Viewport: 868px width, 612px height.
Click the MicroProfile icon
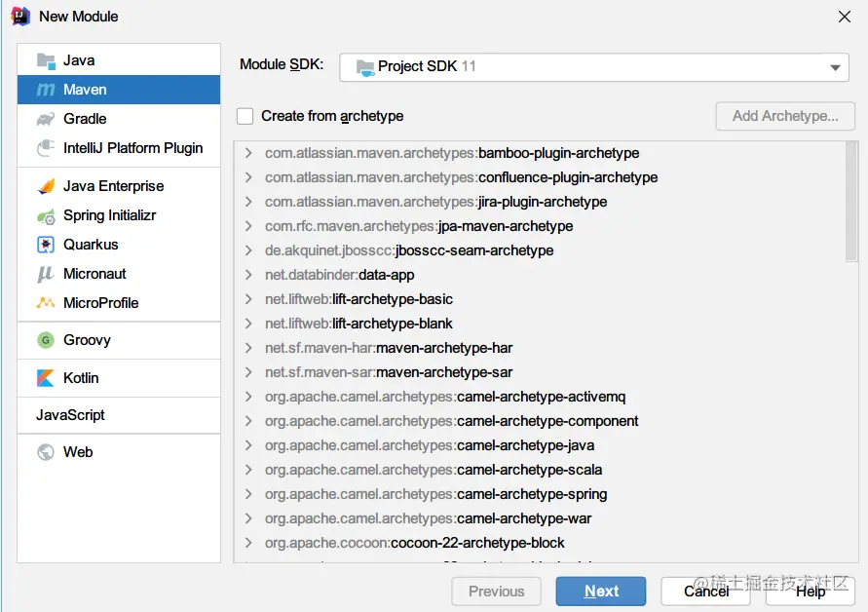[46, 303]
